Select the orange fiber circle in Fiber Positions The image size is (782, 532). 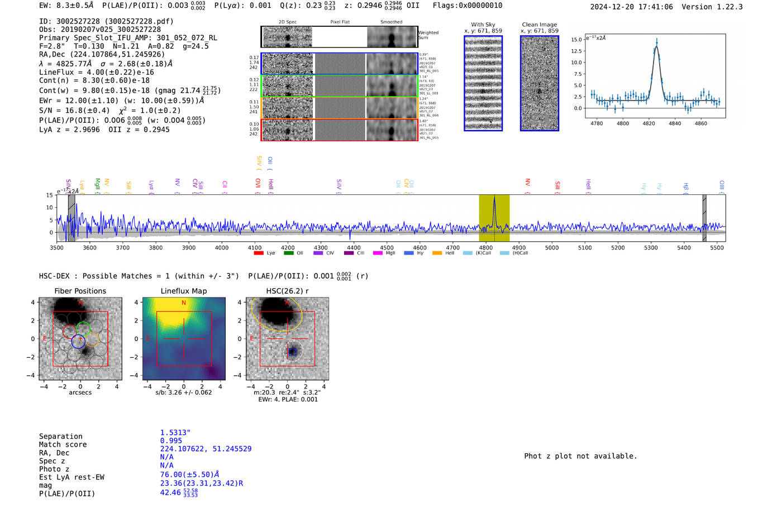[92, 338]
